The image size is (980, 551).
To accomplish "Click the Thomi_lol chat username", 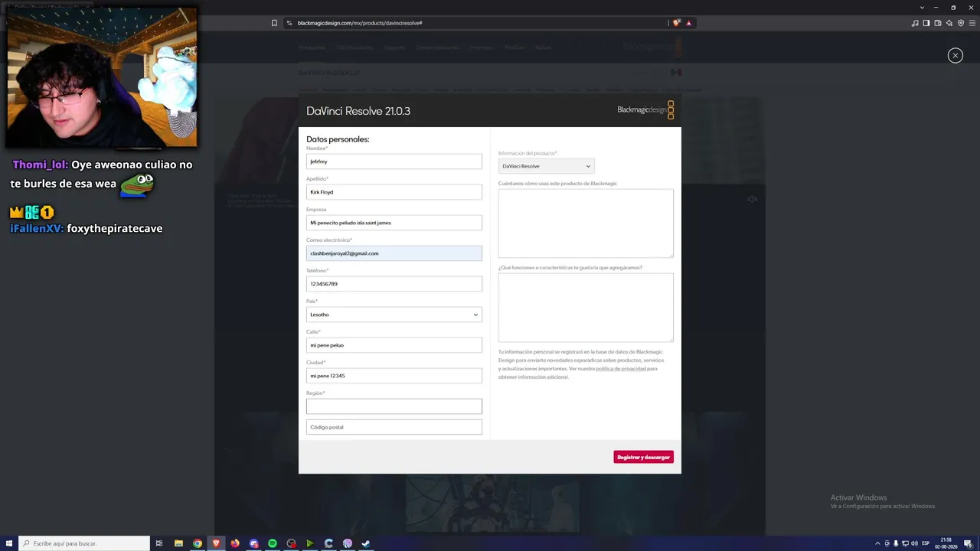I will (40, 165).
